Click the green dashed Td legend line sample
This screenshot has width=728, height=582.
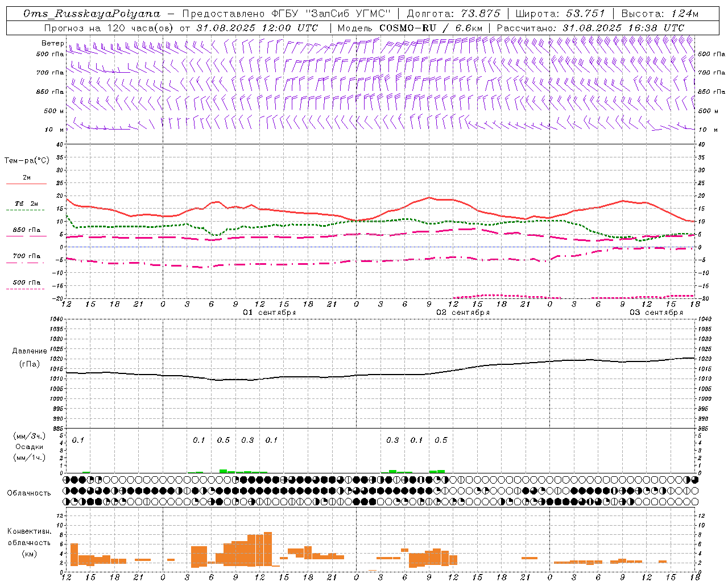click(x=25, y=210)
